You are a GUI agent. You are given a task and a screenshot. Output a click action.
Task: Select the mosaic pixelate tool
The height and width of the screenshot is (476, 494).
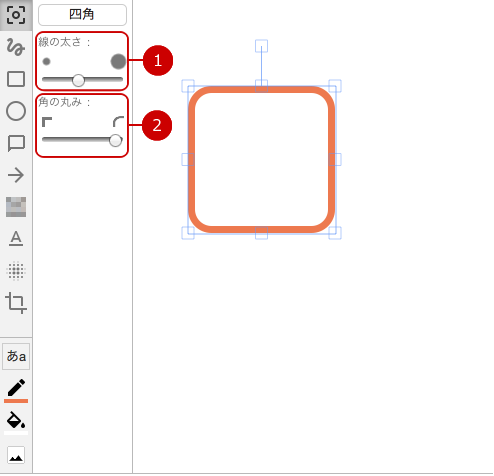pyautogui.click(x=16, y=207)
